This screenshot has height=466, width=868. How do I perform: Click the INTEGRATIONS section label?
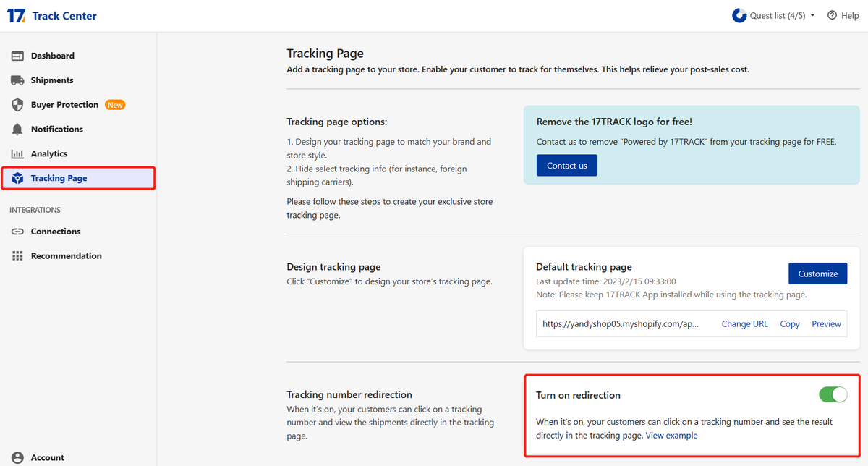pos(35,210)
